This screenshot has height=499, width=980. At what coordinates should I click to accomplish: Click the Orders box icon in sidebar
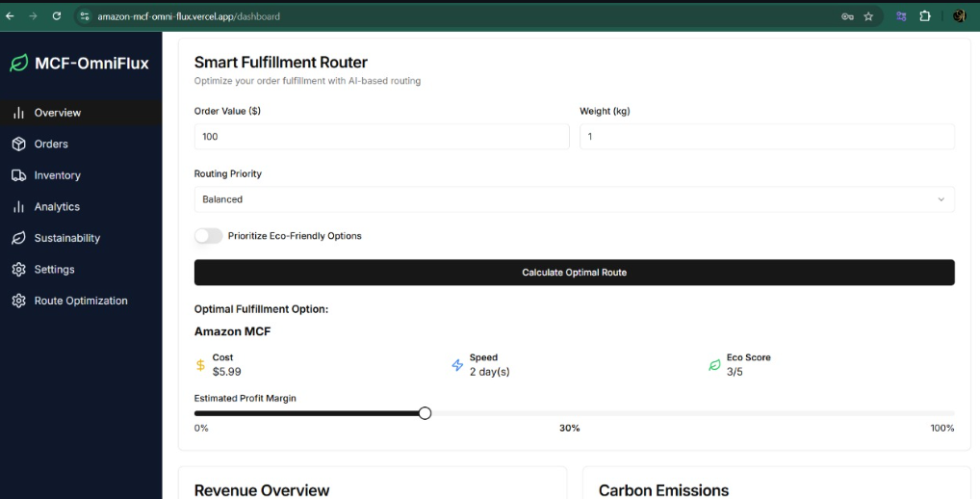(x=18, y=144)
